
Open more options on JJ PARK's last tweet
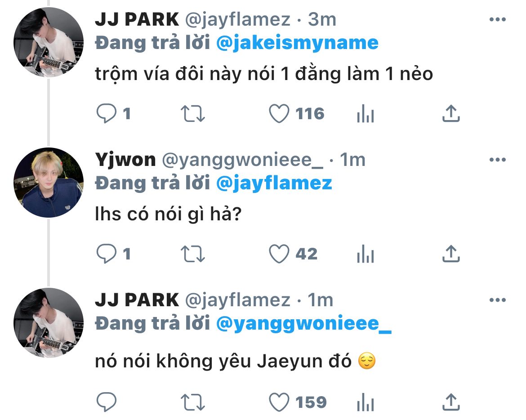pyautogui.click(x=498, y=300)
